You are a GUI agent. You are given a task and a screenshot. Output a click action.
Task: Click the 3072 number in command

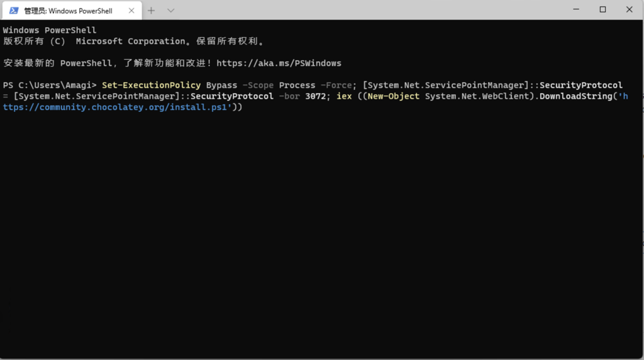click(316, 96)
